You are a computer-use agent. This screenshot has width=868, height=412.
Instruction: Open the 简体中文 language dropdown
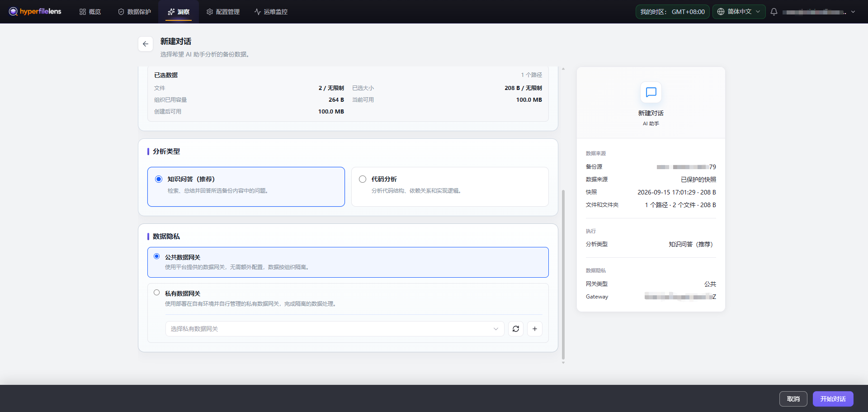[739, 12]
